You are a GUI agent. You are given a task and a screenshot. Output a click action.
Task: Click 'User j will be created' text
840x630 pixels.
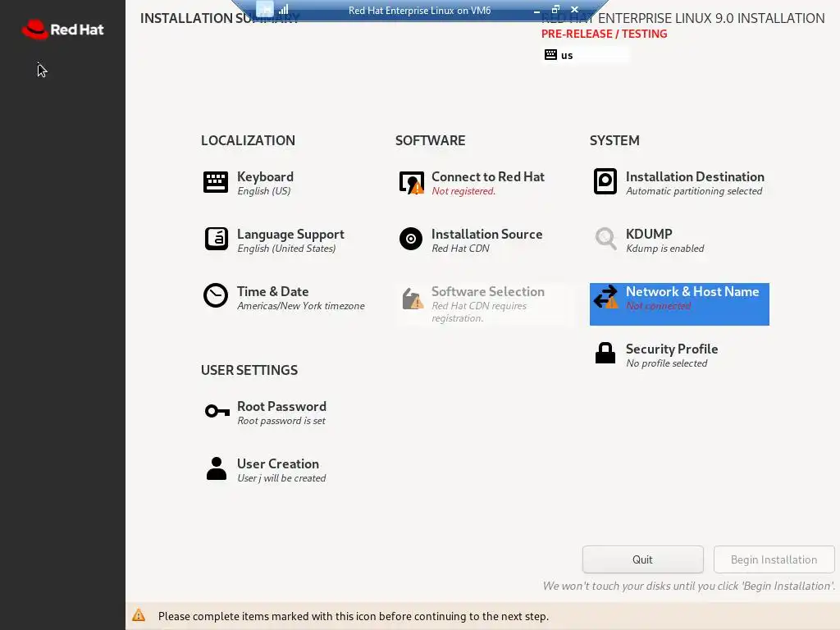point(281,478)
